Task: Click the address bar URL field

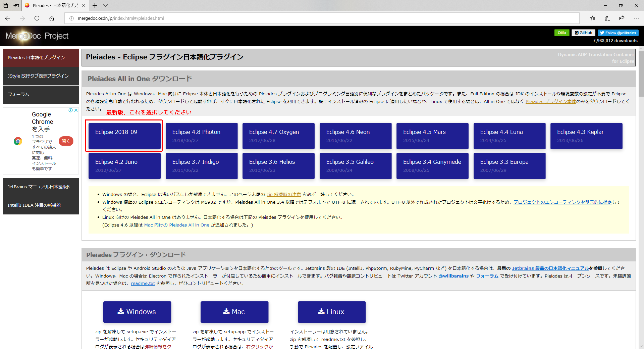Action: pyautogui.click(x=322, y=18)
